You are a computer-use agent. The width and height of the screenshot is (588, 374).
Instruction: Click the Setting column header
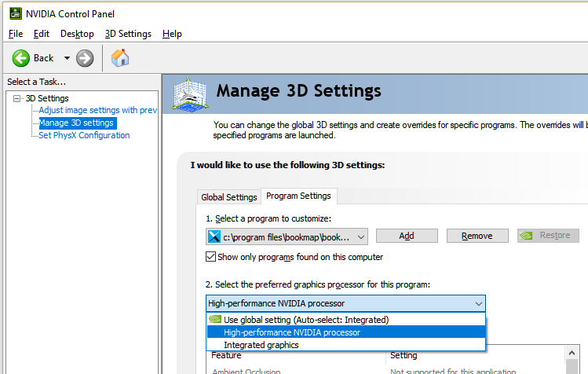click(404, 355)
